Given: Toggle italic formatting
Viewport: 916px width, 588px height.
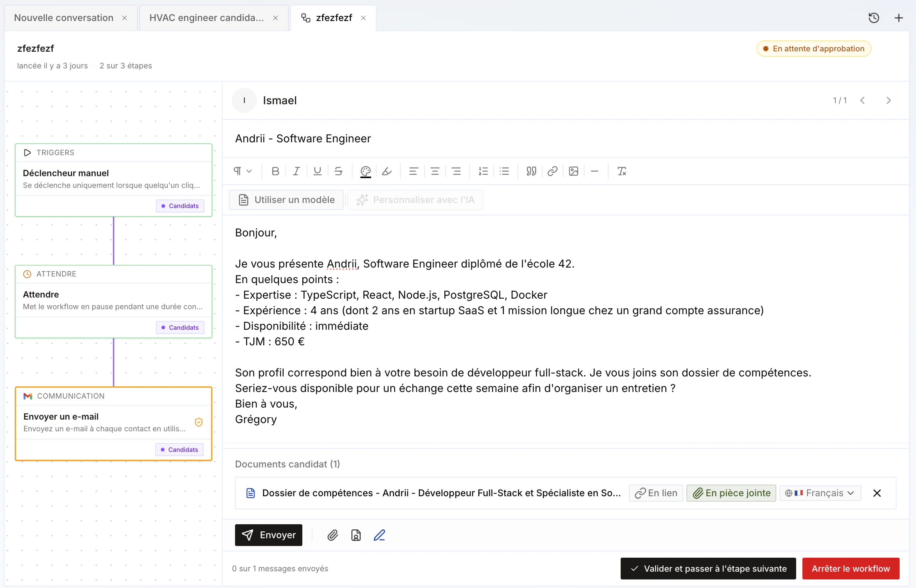Looking at the screenshot, I should tap(296, 171).
